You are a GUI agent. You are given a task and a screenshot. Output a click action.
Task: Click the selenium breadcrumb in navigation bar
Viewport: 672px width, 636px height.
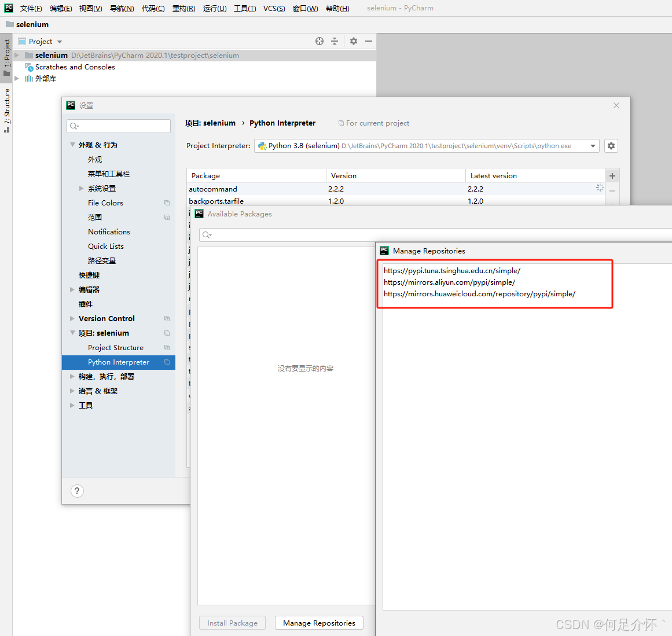[x=27, y=24]
